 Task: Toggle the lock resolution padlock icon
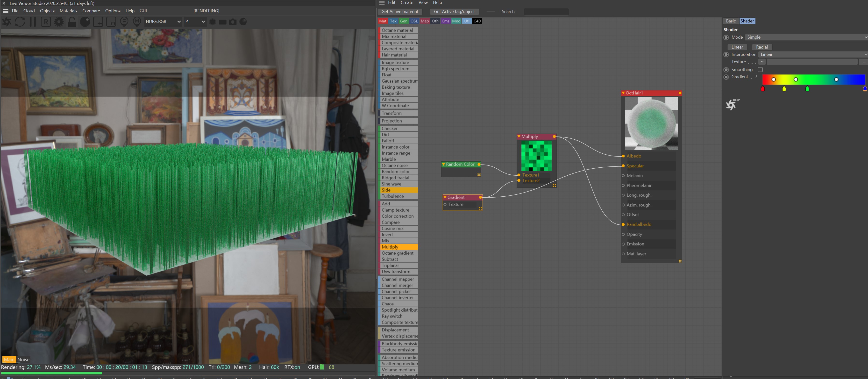72,22
